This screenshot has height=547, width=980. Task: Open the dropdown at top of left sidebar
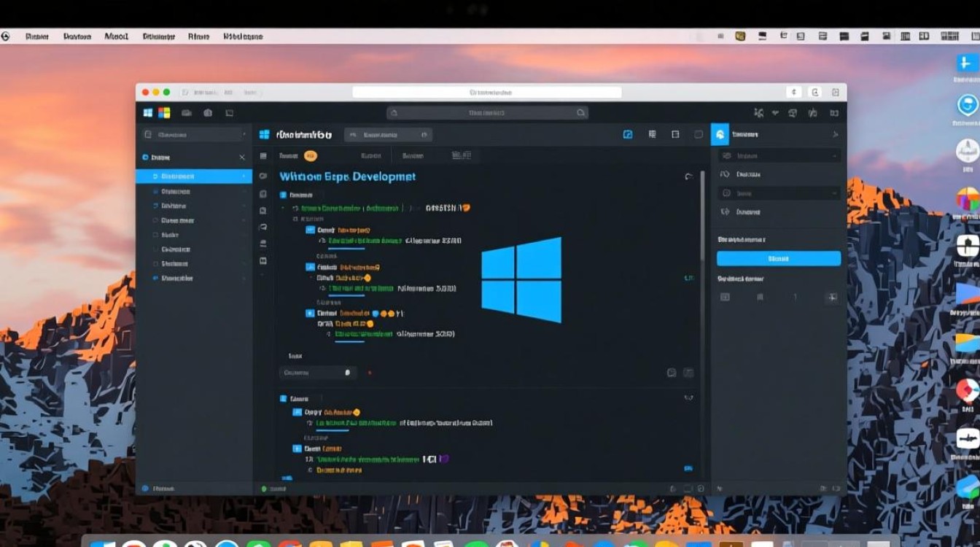[194, 135]
